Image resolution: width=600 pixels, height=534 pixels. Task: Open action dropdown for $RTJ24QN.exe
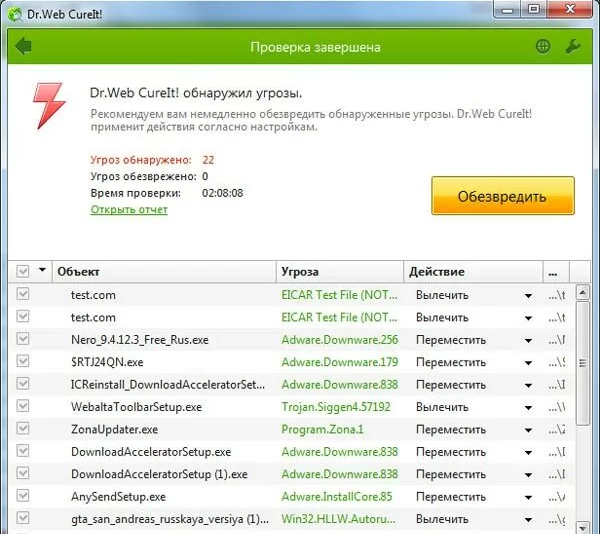(x=528, y=363)
